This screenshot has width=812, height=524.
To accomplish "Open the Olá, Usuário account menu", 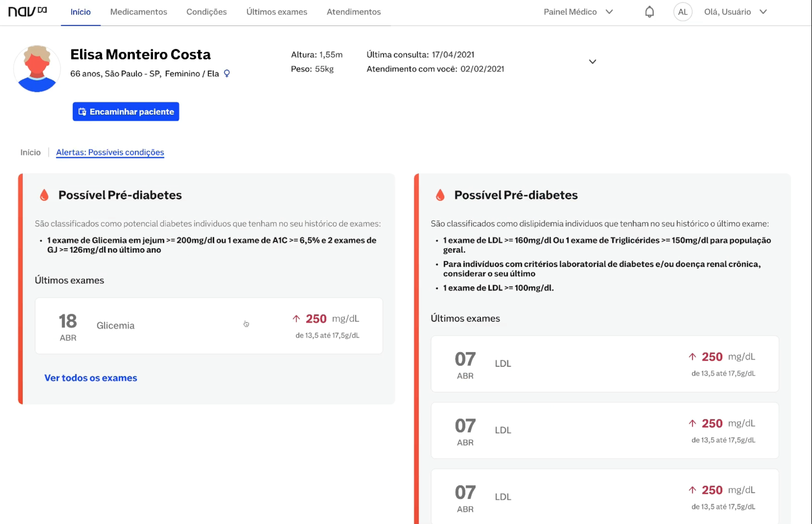I will [x=735, y=12].
